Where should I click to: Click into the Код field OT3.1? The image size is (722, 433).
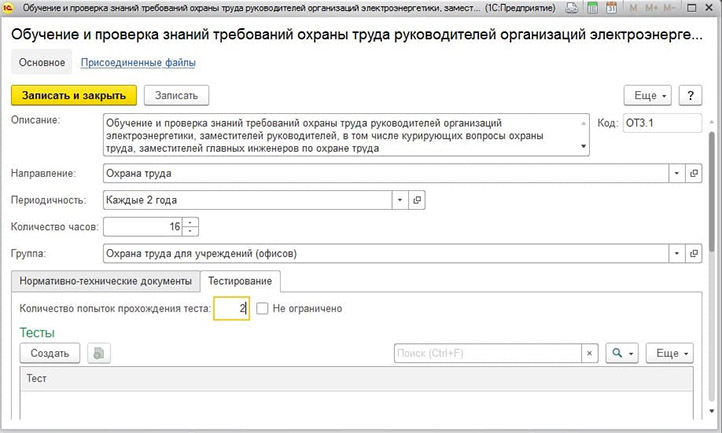click(662, 123)
